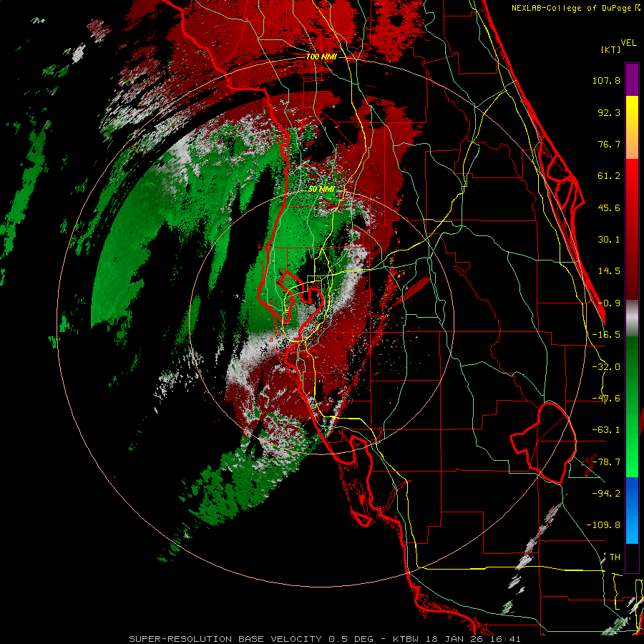Pick the blue segment of the velocity color bar
The width and height of the screenshot is (644, 644).
pyautogui.click(x=632, y=510)
